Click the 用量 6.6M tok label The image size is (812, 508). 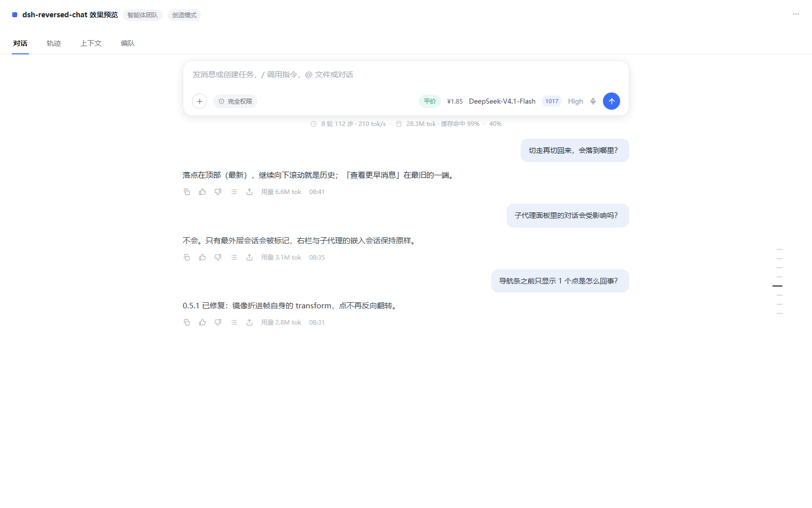point(281,192)
